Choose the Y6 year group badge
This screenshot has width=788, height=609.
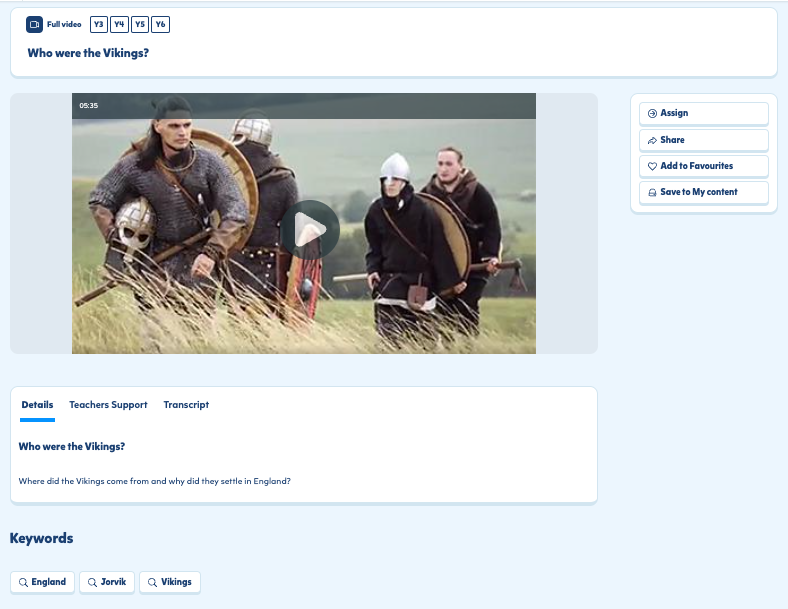point(160,25)
